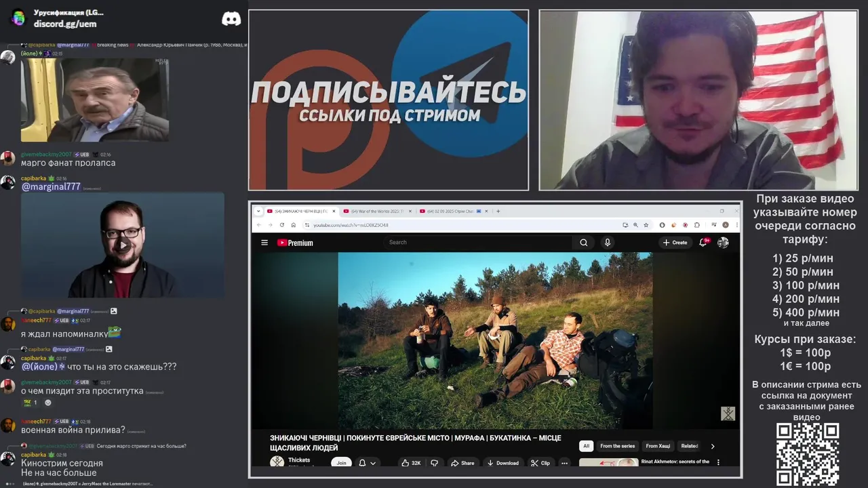The width and height of the screenshot is (868, 488).
Task: Click the reaction emoji under проститутка message
Action: click(31, 403)
